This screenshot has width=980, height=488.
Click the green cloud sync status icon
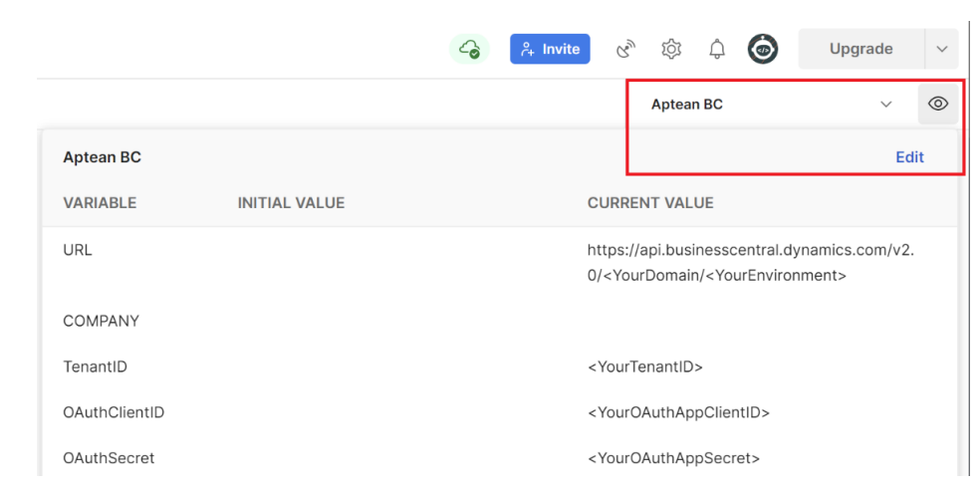pyautogui.click(x=468, y=49)
